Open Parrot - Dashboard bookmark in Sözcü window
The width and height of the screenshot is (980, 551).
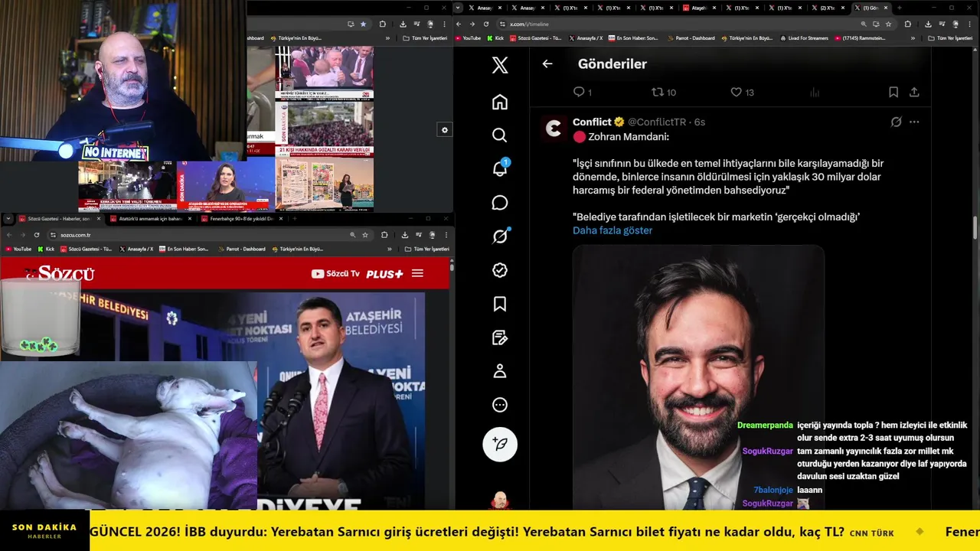(x=242, y=249)
